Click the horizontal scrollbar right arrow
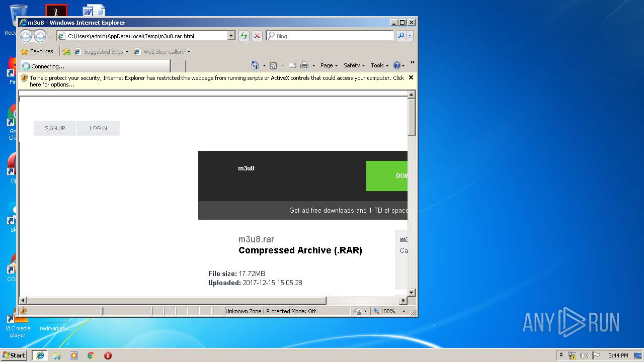This screenshot has height=362, width=644. coord(403,301)
